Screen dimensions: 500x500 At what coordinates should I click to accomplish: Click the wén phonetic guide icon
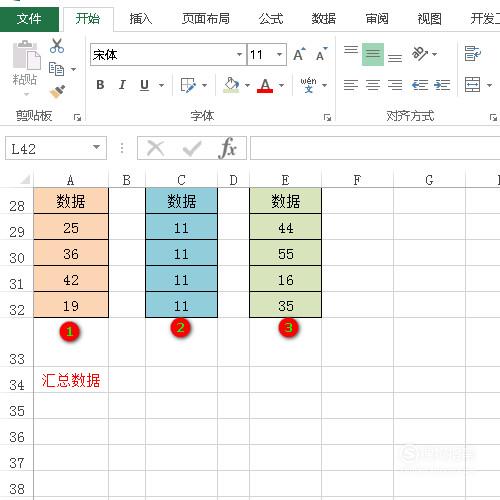[308, 85]
